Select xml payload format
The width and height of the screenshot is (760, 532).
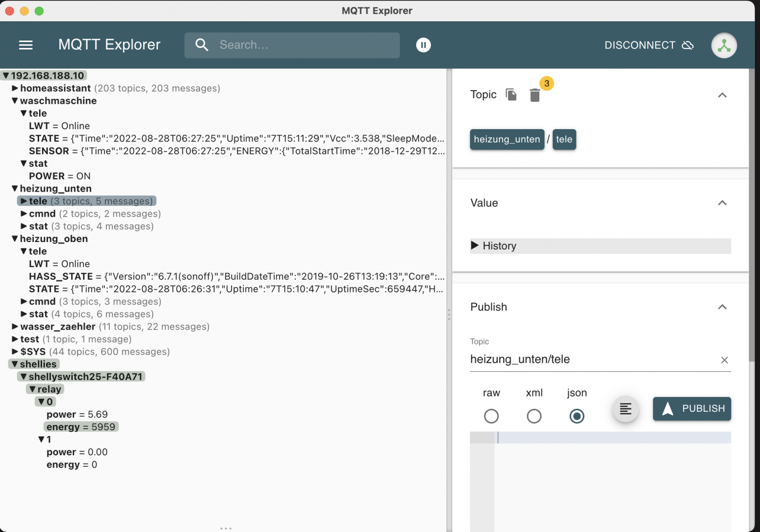(534, 416)
